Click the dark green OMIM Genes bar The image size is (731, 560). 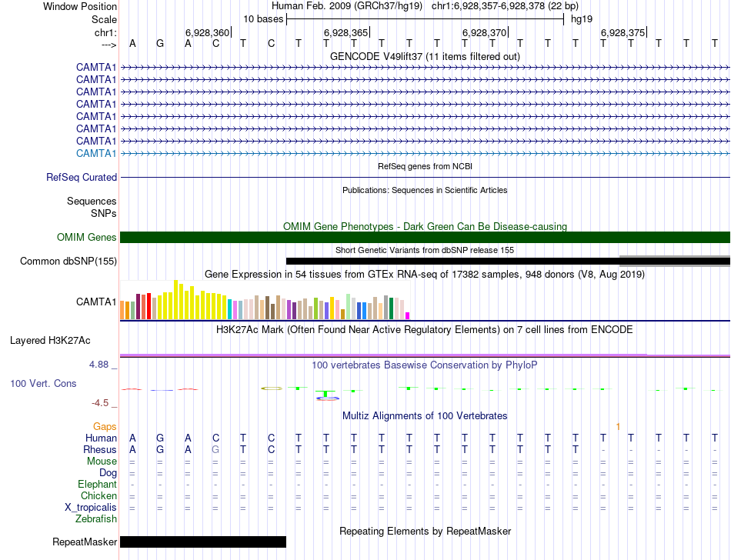point(425,237)
